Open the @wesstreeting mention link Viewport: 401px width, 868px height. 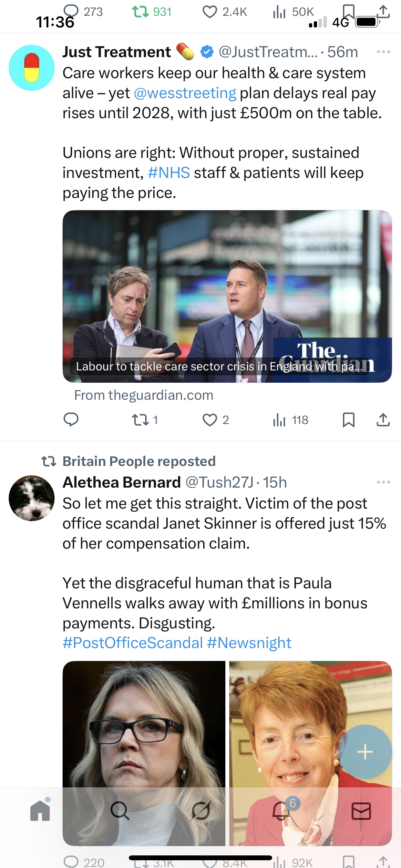[x=185, y=93]
